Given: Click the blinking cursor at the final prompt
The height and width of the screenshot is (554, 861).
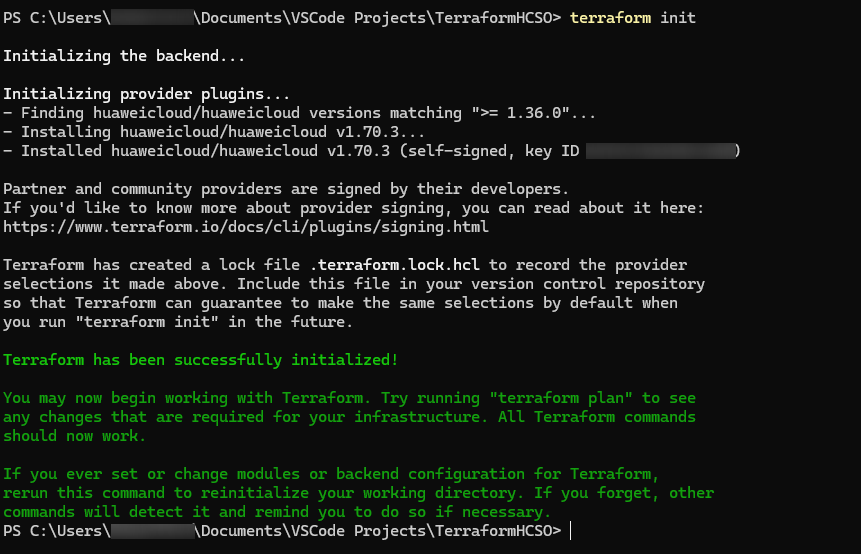Looking at the screenshot, I should pos(572,530).
